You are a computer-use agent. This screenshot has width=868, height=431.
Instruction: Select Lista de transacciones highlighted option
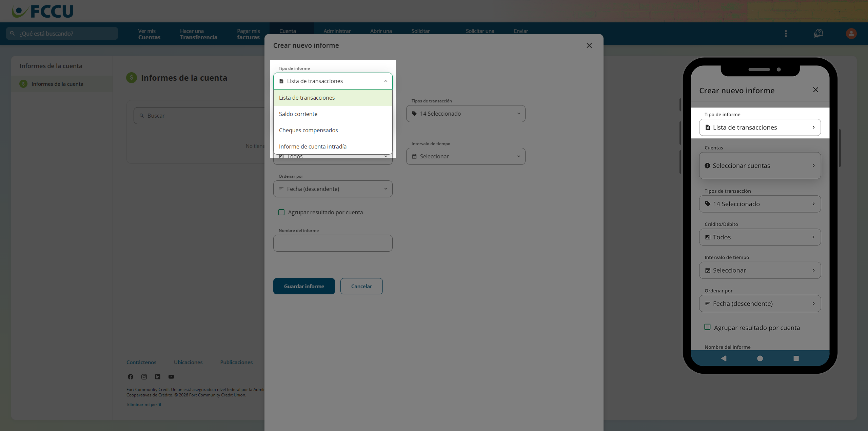[x=333, y=98]
